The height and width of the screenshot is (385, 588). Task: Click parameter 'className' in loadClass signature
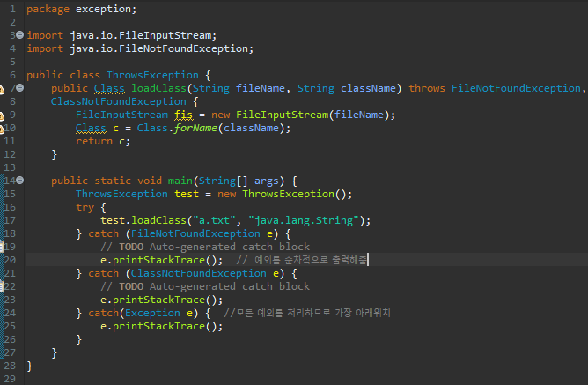(x=368, y=88)
